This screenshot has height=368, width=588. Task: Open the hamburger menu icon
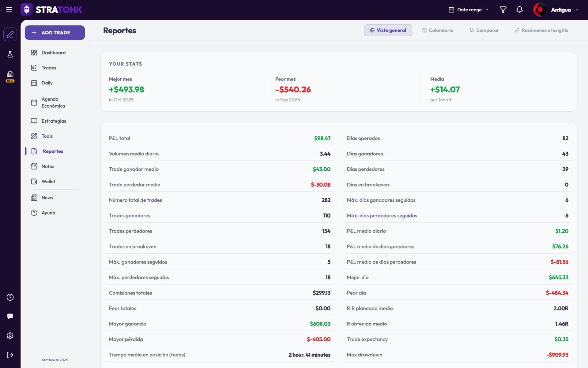9,10
